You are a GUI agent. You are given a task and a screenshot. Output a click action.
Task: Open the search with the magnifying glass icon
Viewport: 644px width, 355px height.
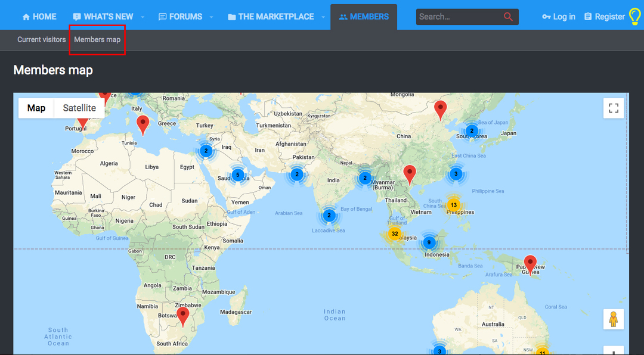508,17
